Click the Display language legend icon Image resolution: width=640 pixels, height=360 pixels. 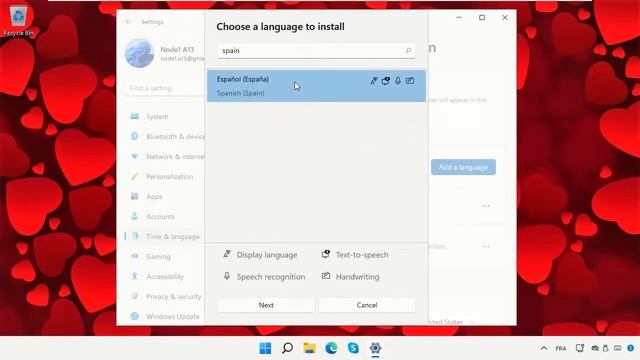(227, 254)
